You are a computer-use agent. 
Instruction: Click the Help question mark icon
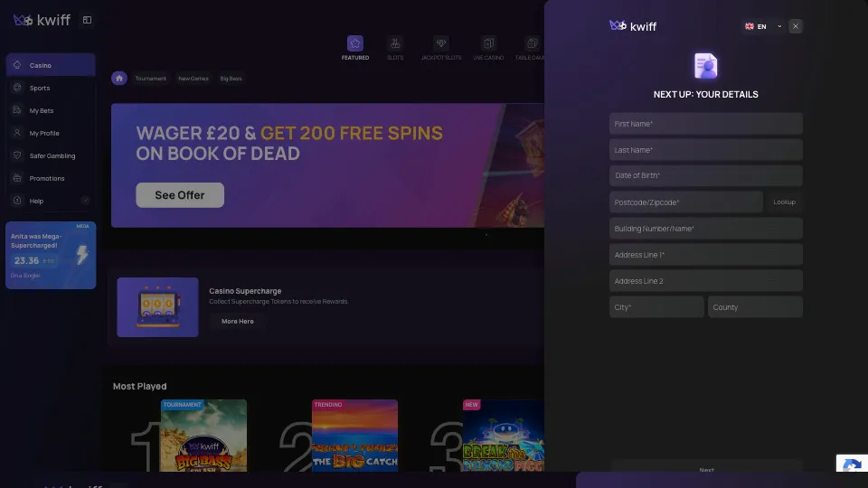pyautogui.click(x=17, y=201)
